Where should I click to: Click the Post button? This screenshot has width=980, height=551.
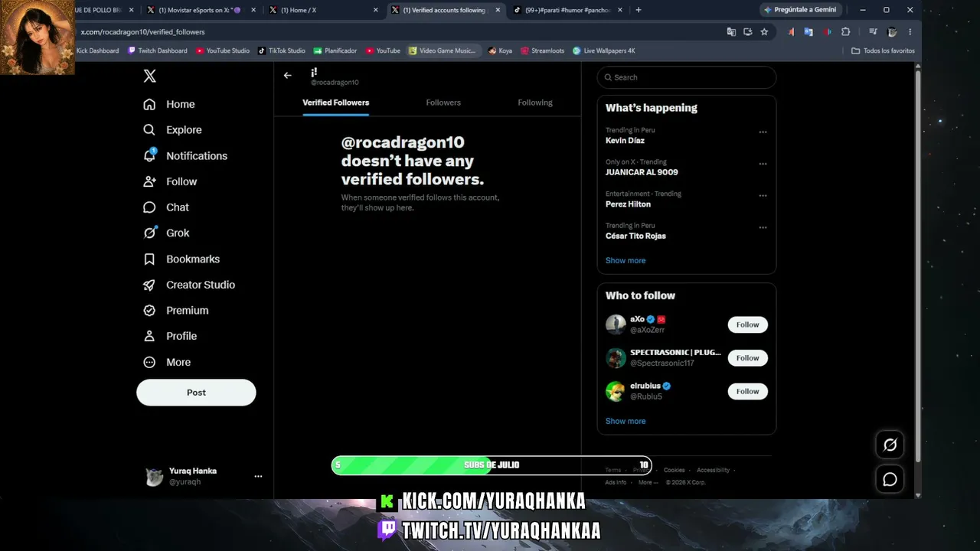(x=196, y=393)
